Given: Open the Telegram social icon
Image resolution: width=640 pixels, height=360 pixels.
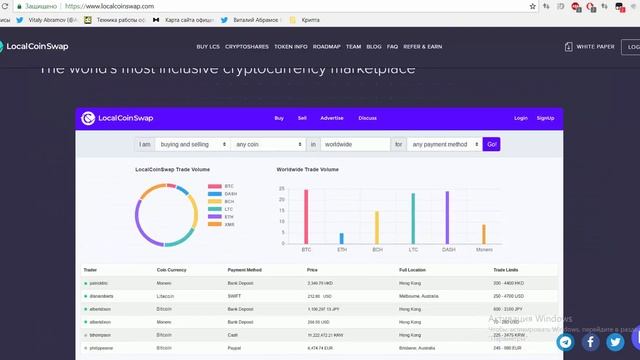Looking at the screenshot, I should click(565, 342).
